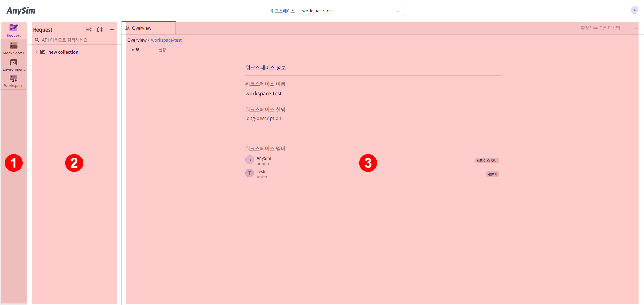The image size is (644, 305).
Task: Select the 정보 tab
Action: click(136, 50)
